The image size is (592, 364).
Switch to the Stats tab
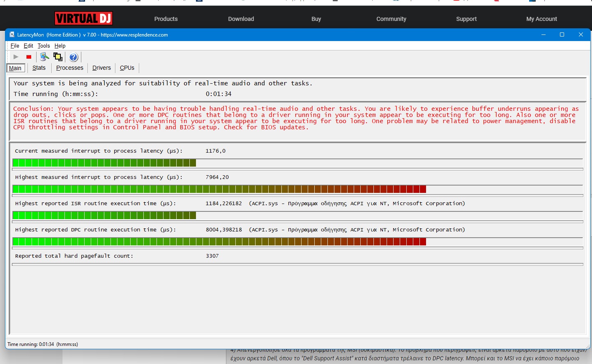[39, 68]
